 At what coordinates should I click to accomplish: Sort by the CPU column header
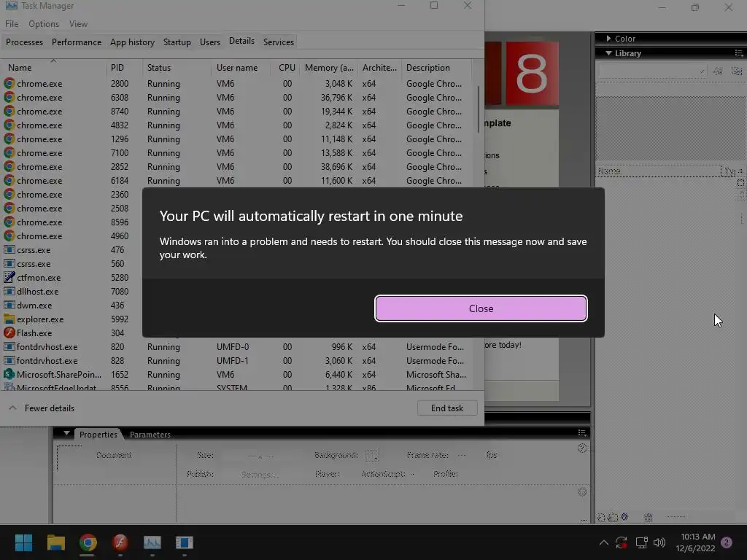click(x=285, y=68)
